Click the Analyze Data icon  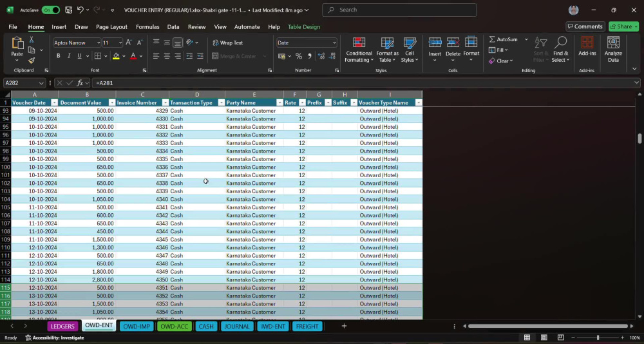(613, 50)
